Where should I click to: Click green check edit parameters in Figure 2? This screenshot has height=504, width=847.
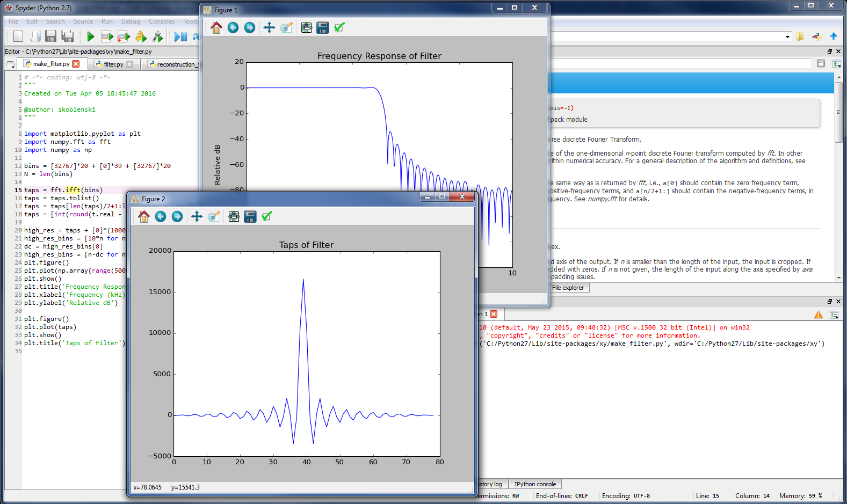267,216
